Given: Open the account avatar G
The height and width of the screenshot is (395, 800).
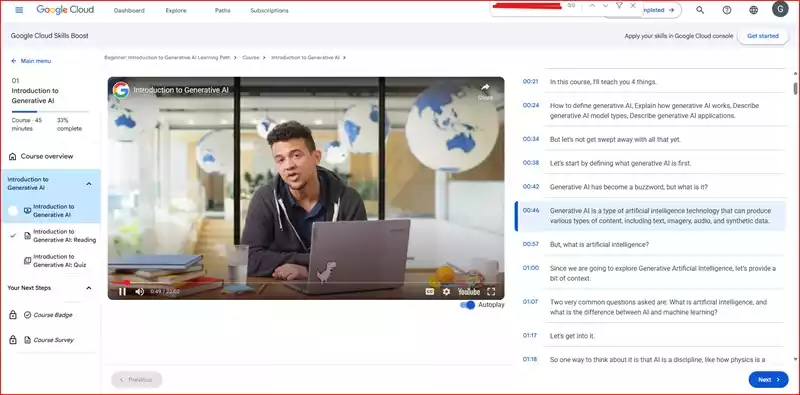Looking at the screenshot, I should tap(780, 9).
